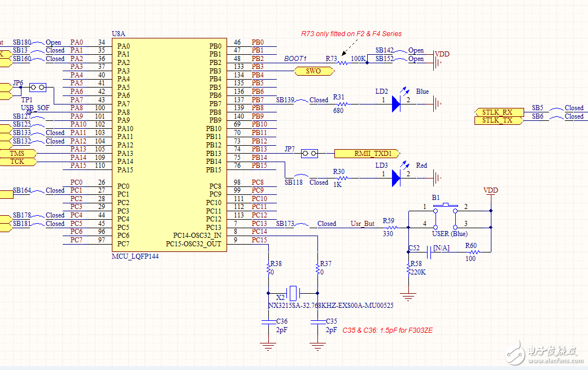Click the JP7 jumper symbol
Viewport: 588px width, 370px height.
coord(309,153)
